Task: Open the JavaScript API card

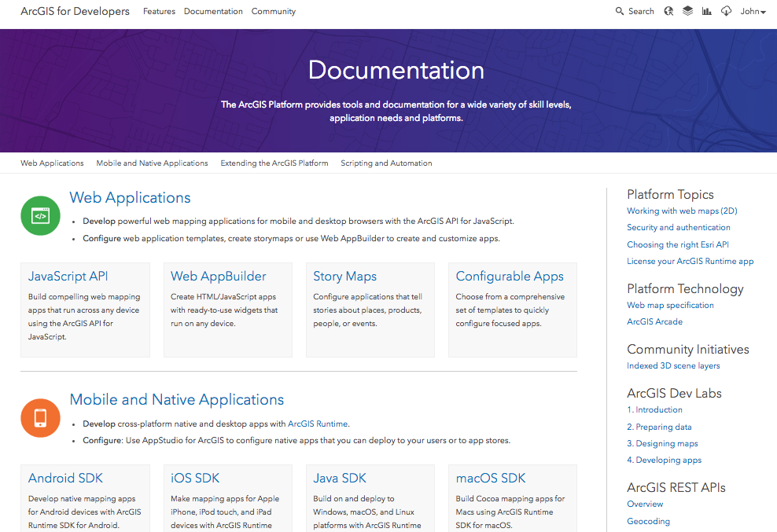Action: coord(85,310)
